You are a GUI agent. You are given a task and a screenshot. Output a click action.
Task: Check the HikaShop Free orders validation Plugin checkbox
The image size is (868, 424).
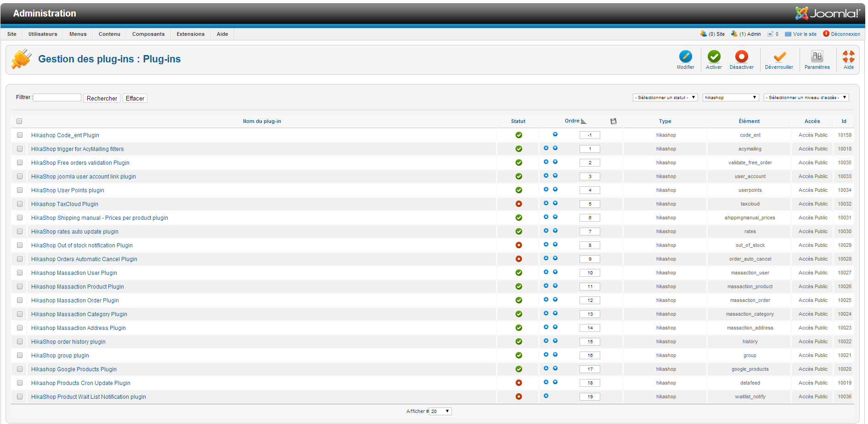pyautogui.click(x=20, y=162)
